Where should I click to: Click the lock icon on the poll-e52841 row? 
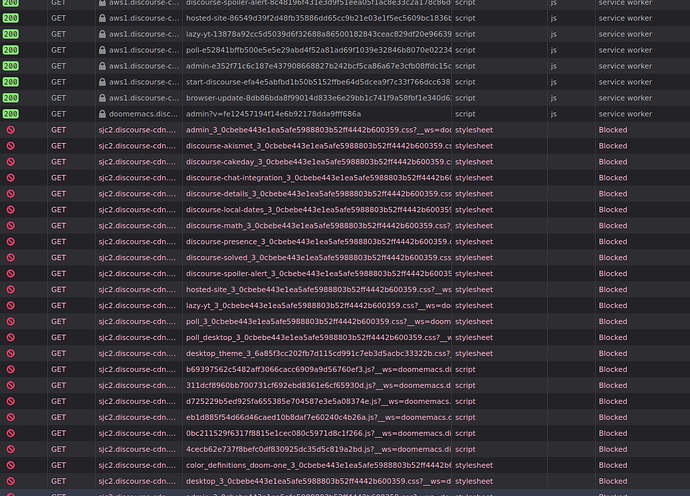click(x=102, y=50)
